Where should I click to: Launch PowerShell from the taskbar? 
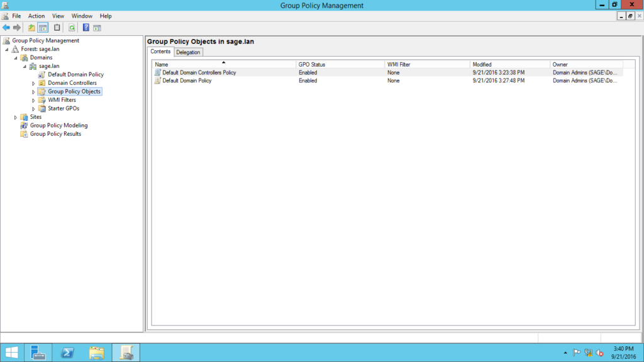pyautogui.click(x=67, y=353)
